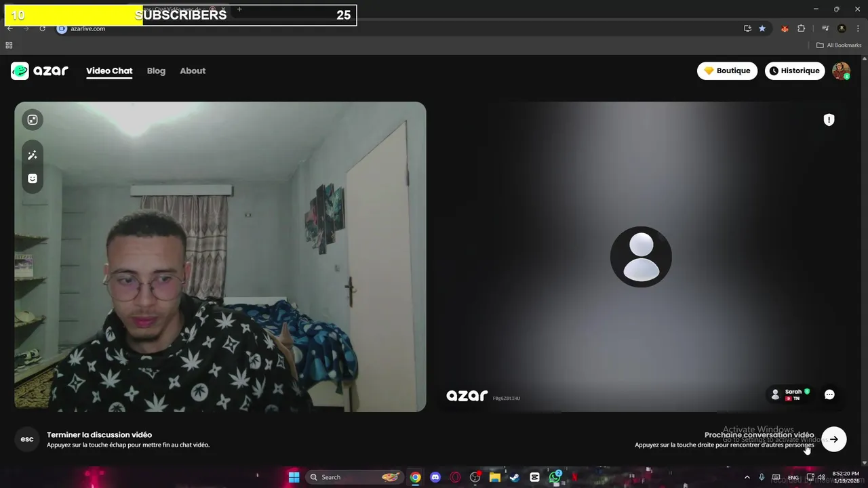Open Chrome media control icon
This screenshot has width=868, height=488.
pyautogui.click(x=825, y=28)
